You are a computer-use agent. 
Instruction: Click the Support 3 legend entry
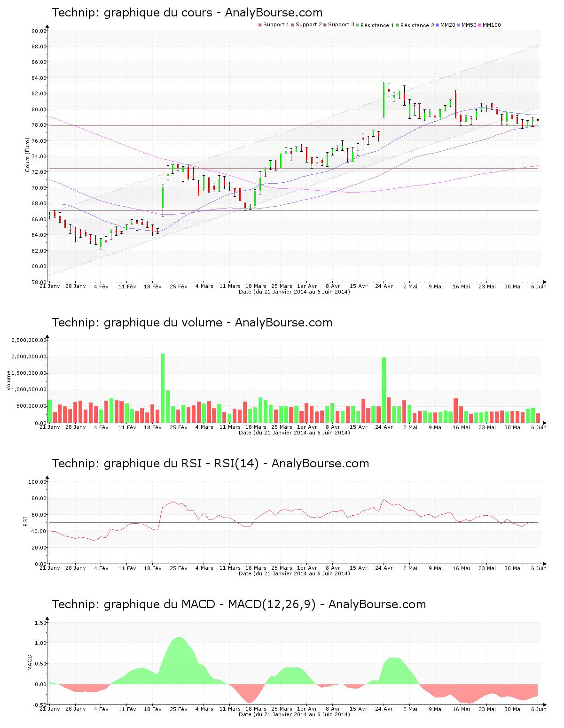click(339, 25)
